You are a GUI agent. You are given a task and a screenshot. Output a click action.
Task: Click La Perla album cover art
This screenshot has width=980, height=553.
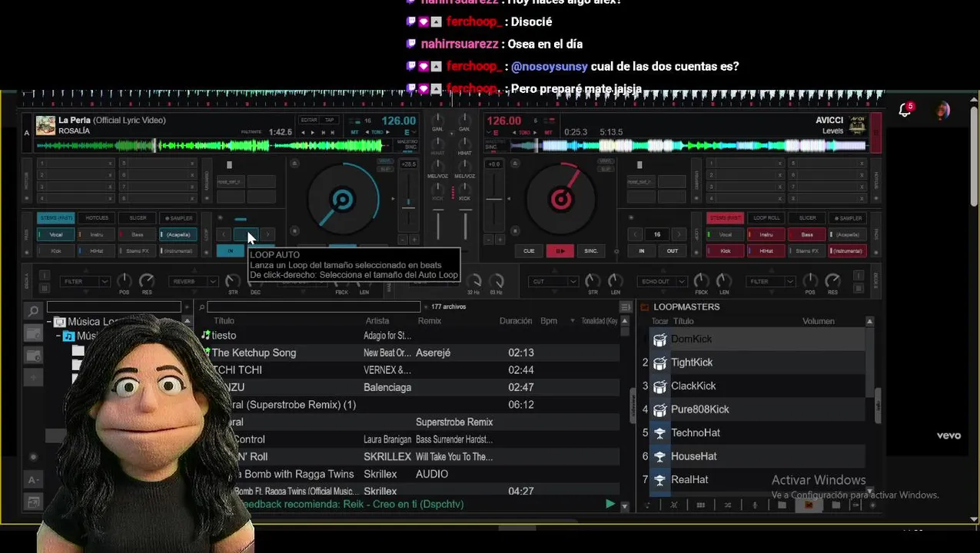[45, 125]
